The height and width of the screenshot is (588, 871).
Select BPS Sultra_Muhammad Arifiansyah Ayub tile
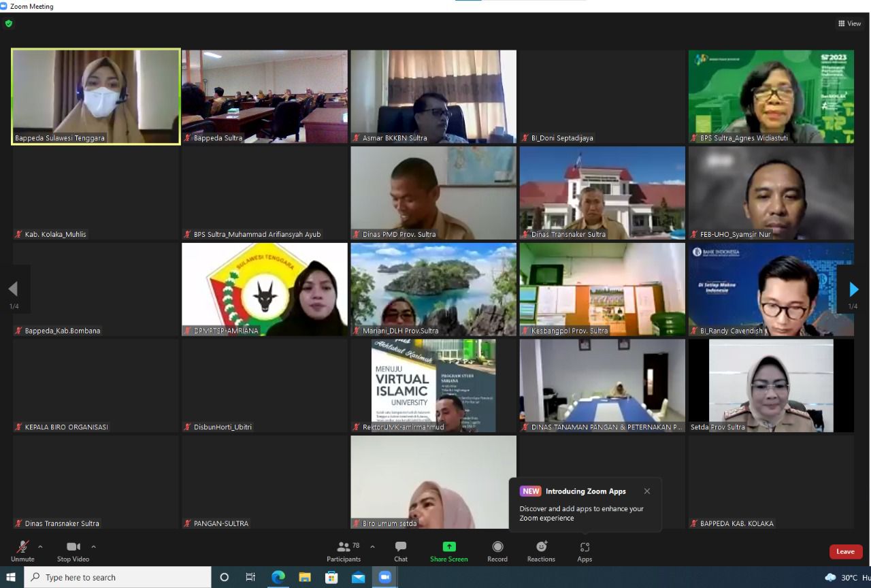tap(265, 193)
